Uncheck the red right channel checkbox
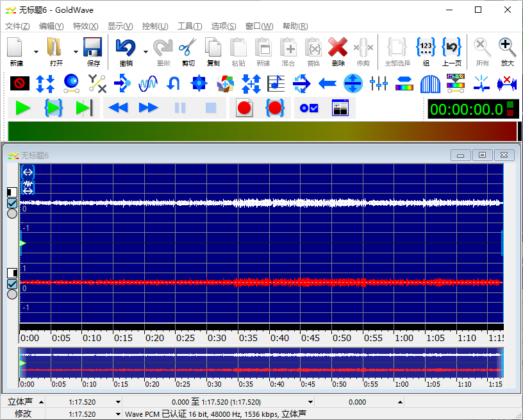 tap(12, 283)
